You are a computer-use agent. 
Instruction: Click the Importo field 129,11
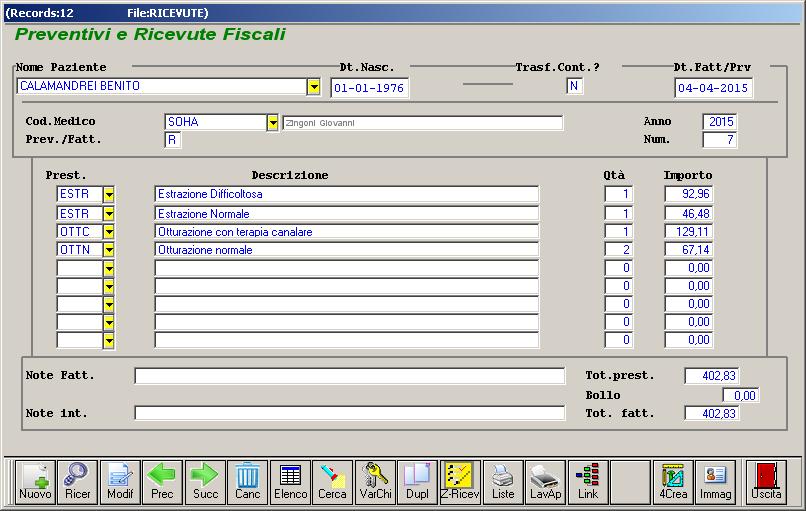pyautogui.click(x=688, y=232)
